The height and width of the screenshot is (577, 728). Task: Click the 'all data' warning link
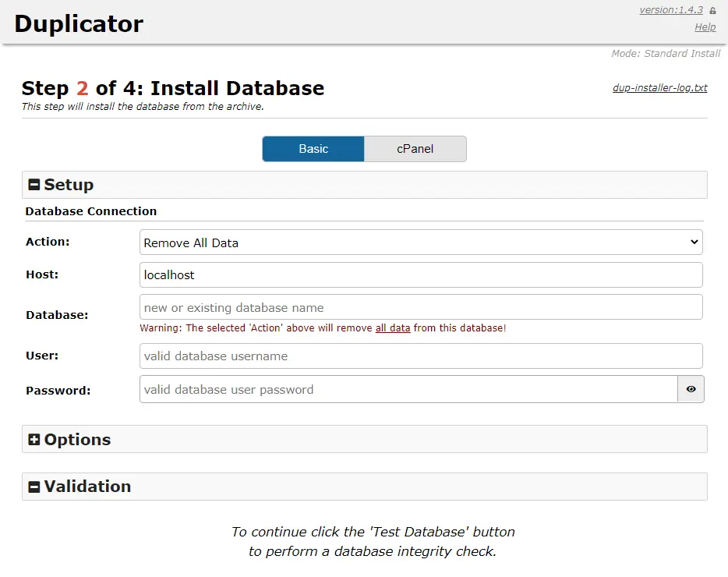[x=393, y=328]
